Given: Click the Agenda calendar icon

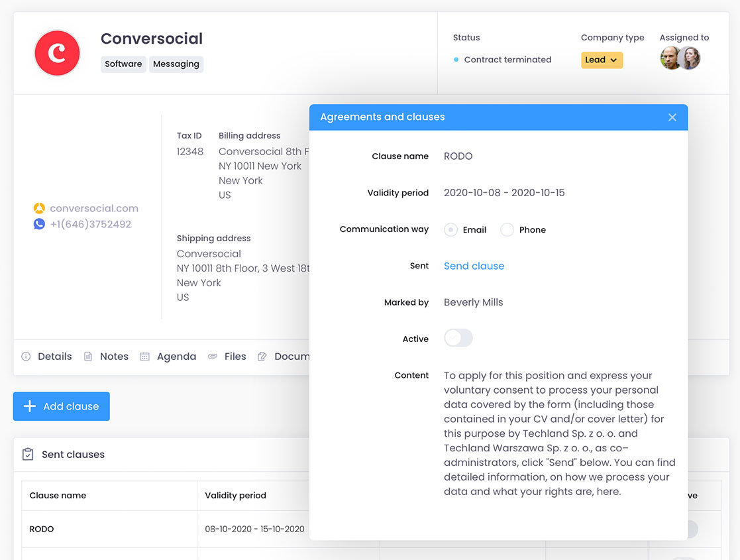Looking at the screenshot, I should [x=144, y=357].
